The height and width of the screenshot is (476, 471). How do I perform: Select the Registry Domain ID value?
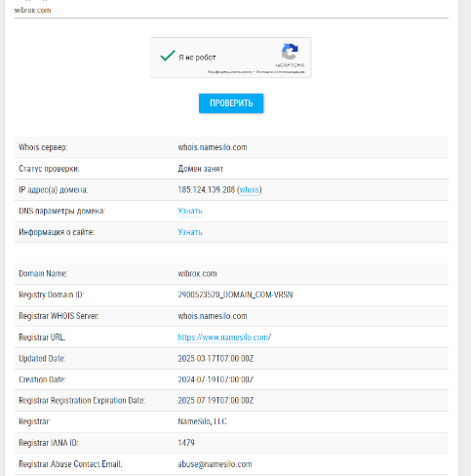coord(235,295)
